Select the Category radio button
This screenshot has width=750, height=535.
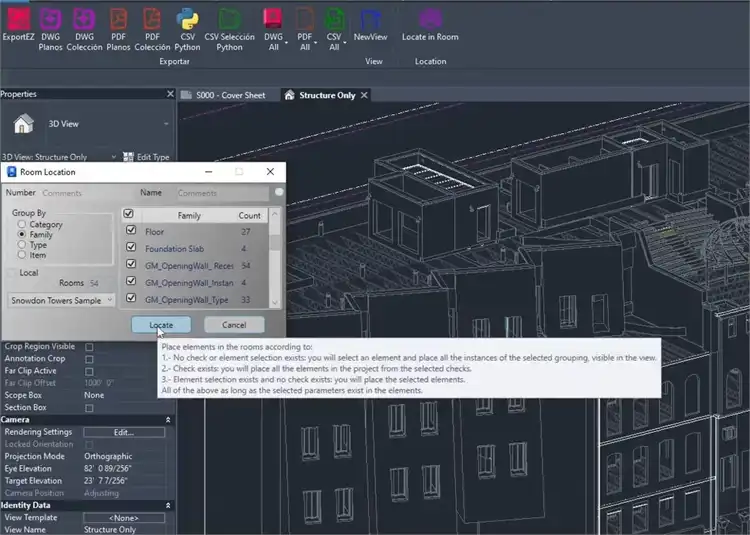point(22,225)
